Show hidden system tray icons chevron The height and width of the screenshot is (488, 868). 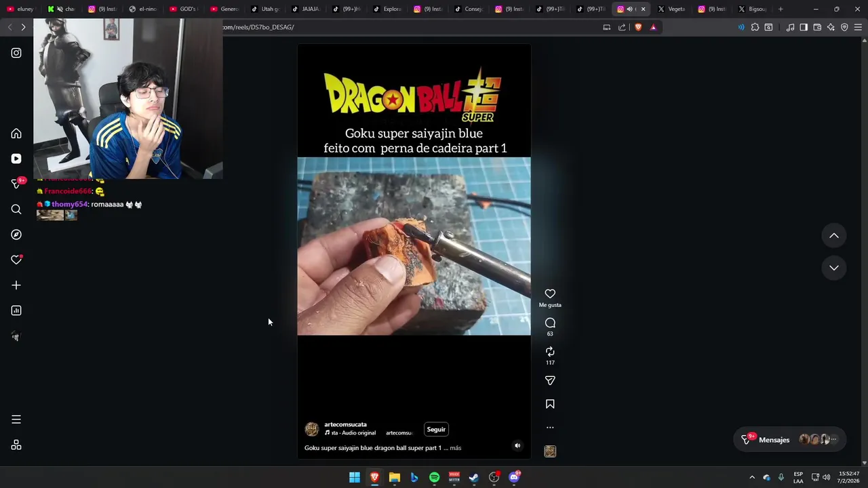[x=751, y=477]
